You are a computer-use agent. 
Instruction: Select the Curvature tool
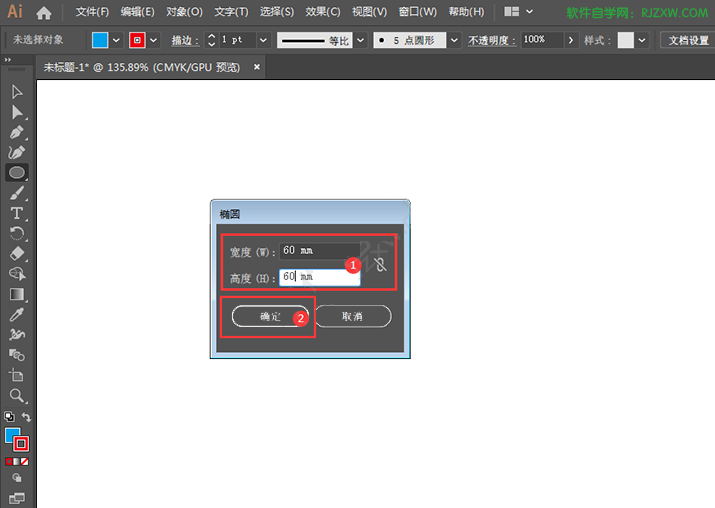[17, 152]
